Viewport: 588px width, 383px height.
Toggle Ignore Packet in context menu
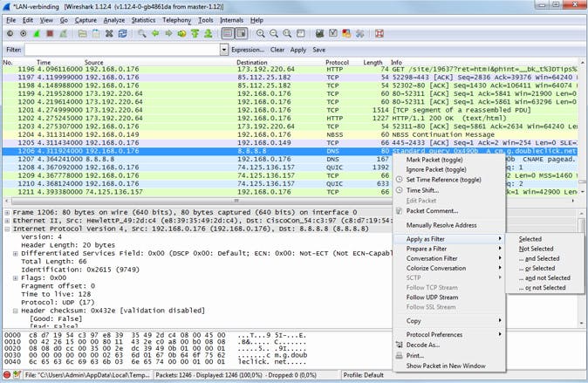click(x=436, y=169)
